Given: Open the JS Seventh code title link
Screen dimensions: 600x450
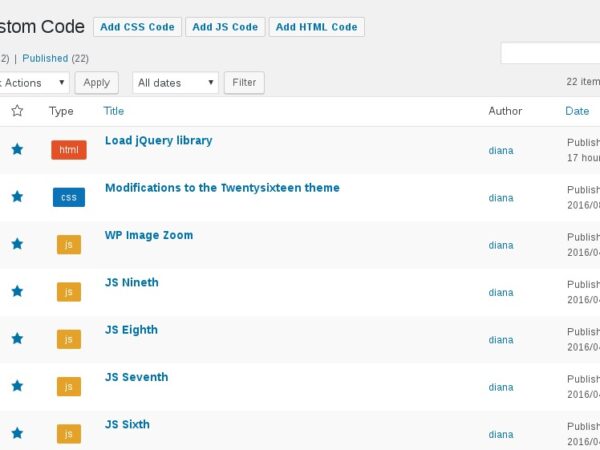Looking at the screenshot, I should tap(136, 377).
